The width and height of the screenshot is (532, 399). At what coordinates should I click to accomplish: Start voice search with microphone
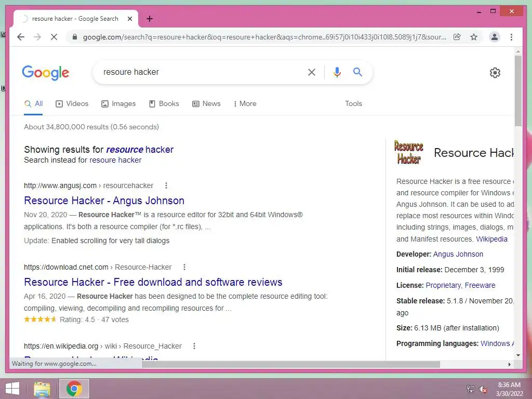[337, 72]
